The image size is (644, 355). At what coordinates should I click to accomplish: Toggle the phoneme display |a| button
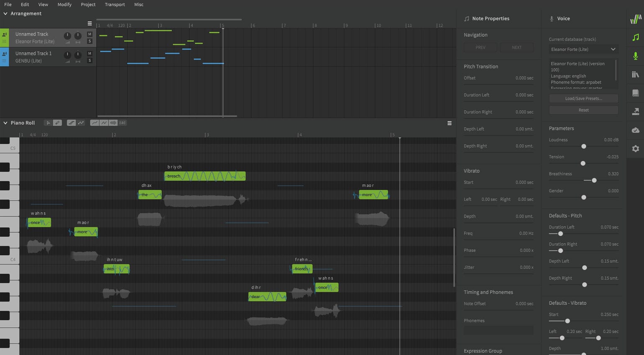point(122,123)
